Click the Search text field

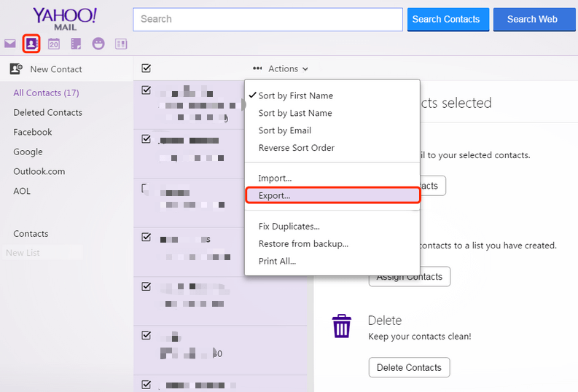[x=267, y=19]
